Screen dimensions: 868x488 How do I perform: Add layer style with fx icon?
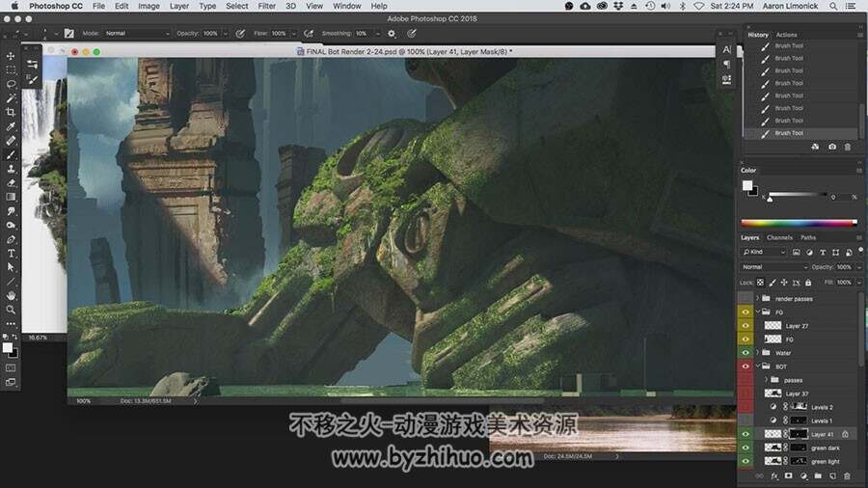774,475
